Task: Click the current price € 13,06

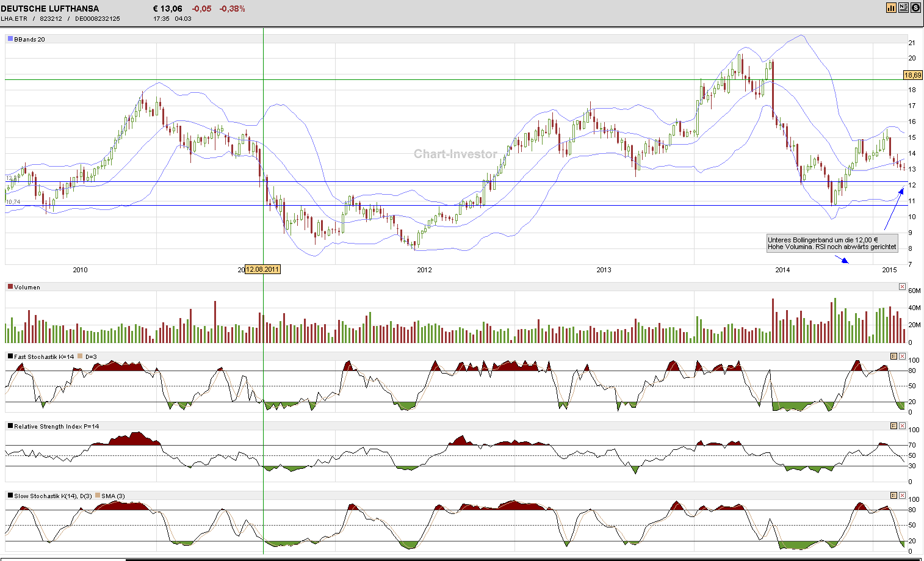Action: [x=168, y=9]
